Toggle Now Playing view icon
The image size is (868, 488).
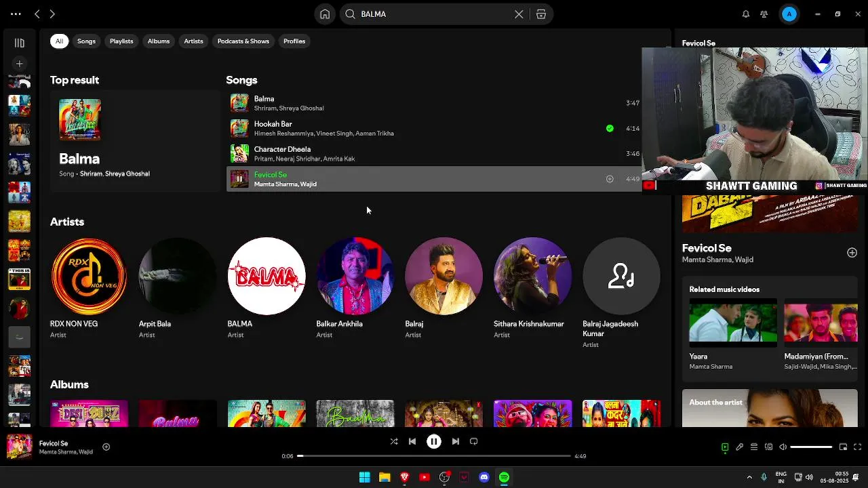click(x=725, y=447)
